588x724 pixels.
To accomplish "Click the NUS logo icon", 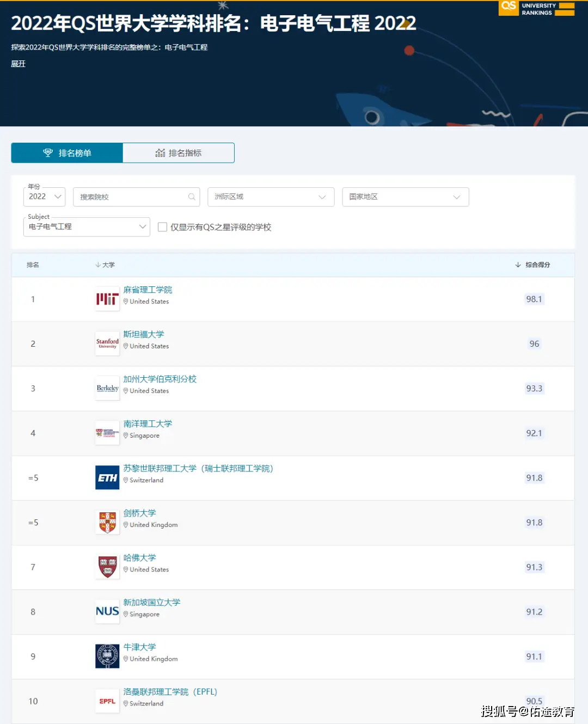I will [x=107, y=611].
